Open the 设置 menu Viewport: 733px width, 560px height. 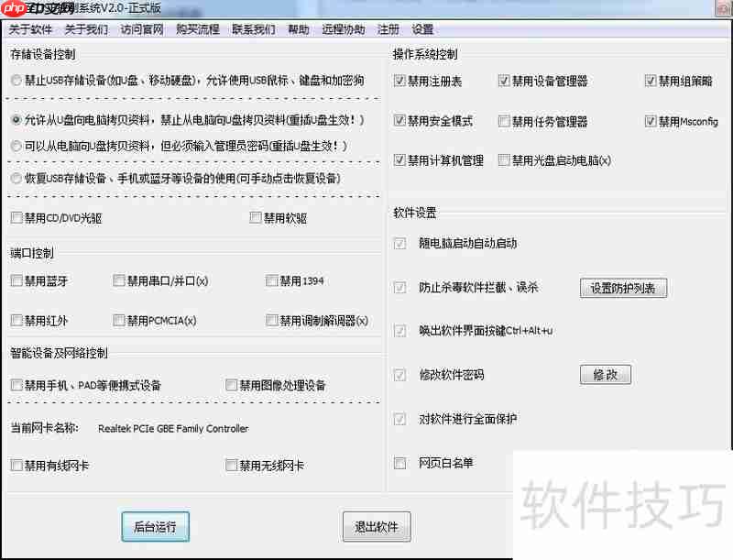421,28
